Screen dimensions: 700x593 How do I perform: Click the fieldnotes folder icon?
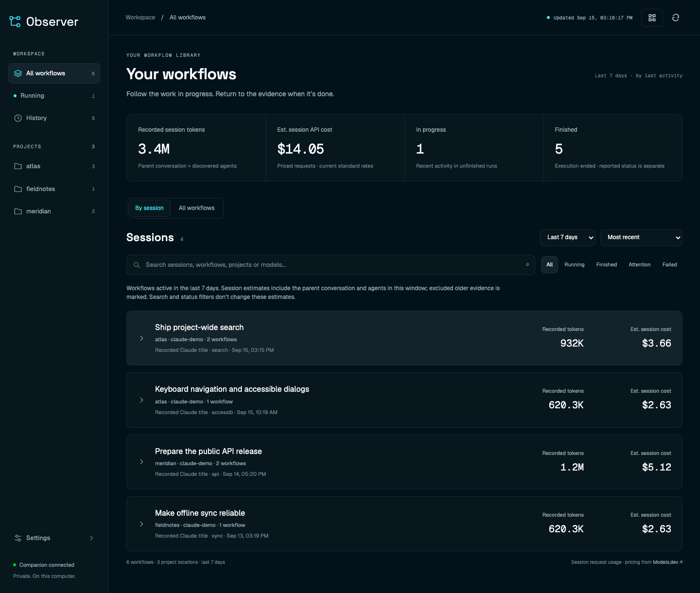pyautogui.click(x=18, y=189)
